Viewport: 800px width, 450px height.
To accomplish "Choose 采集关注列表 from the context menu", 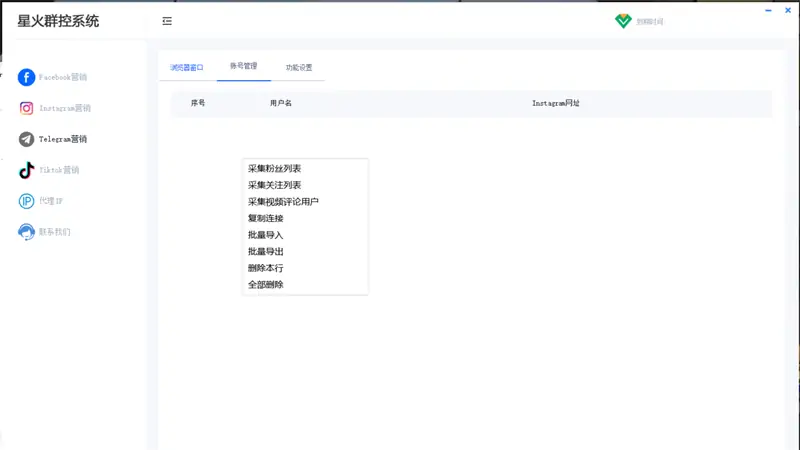I will (274, 185).
